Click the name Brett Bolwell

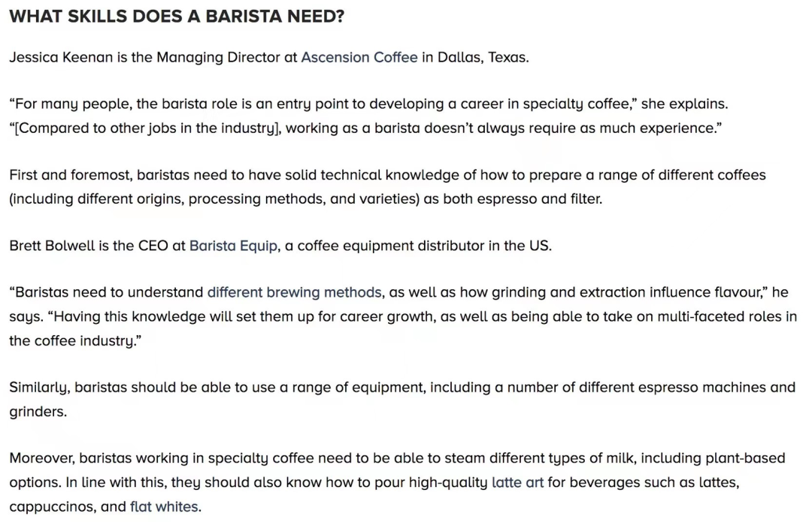click(52, 246)
